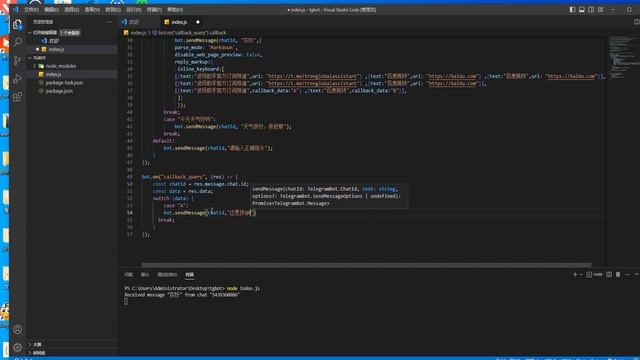
Task: Maximize the panel with the chevron-up icon
Action: pyautogui.click(x=636, y=274)
